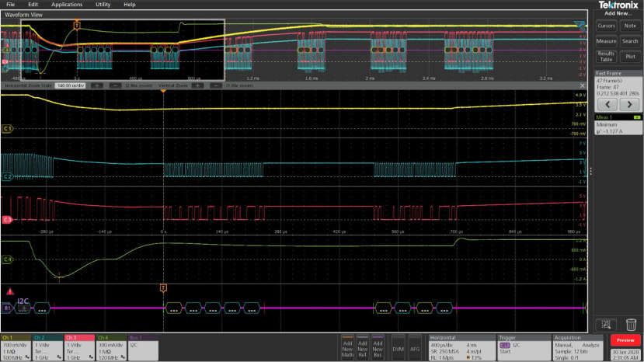
Task: Click the B1 bus handle
Action: (8, 308)
